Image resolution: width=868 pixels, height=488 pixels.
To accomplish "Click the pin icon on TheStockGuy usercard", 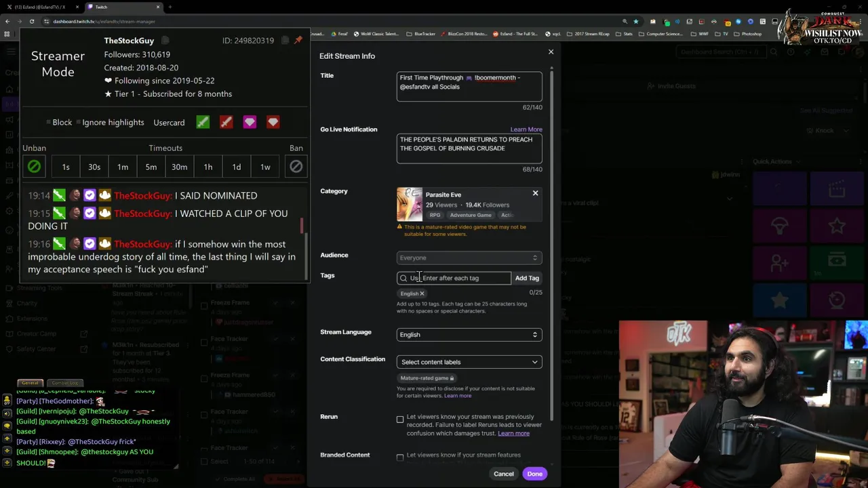I will [298, 40].
